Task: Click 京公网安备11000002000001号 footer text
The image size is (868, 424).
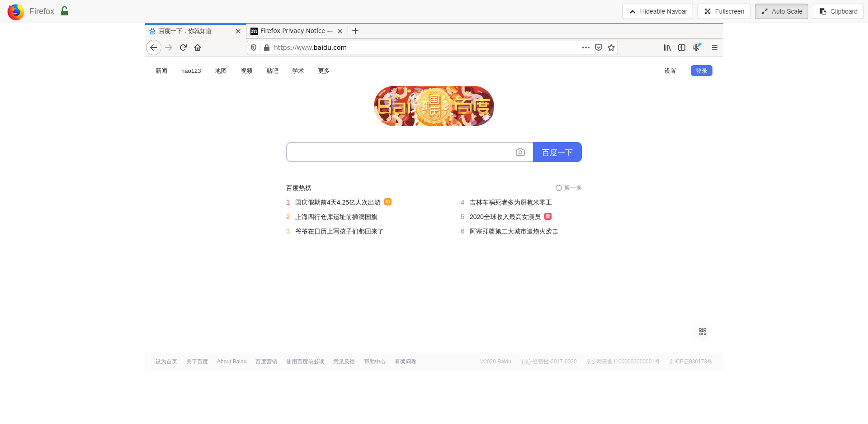Action: coord(623,362)
